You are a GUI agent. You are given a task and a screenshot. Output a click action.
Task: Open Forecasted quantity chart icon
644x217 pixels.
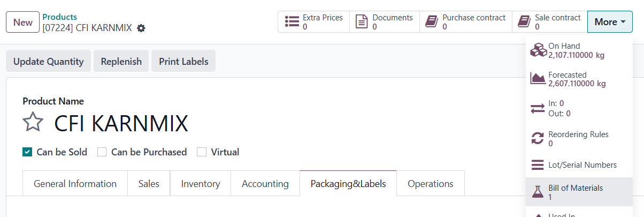(x=538, y=79)
